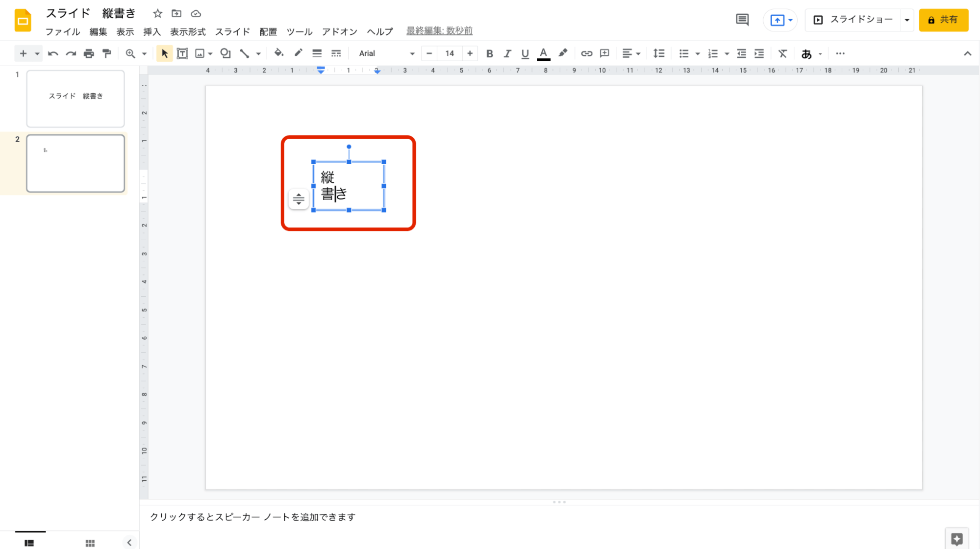Switch to grid view
980x549 pixels.
pyautogui.click(x=90, y=543)
